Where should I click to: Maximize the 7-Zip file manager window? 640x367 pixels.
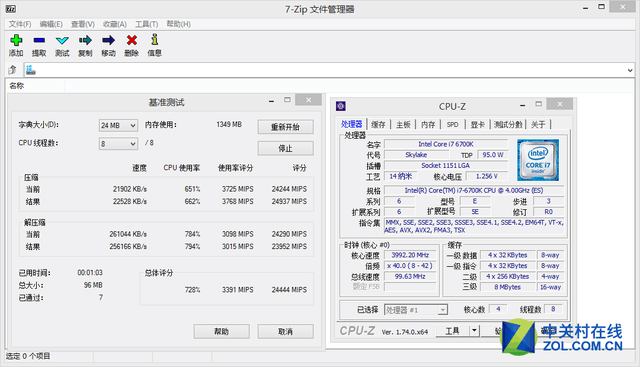[601, 7]
